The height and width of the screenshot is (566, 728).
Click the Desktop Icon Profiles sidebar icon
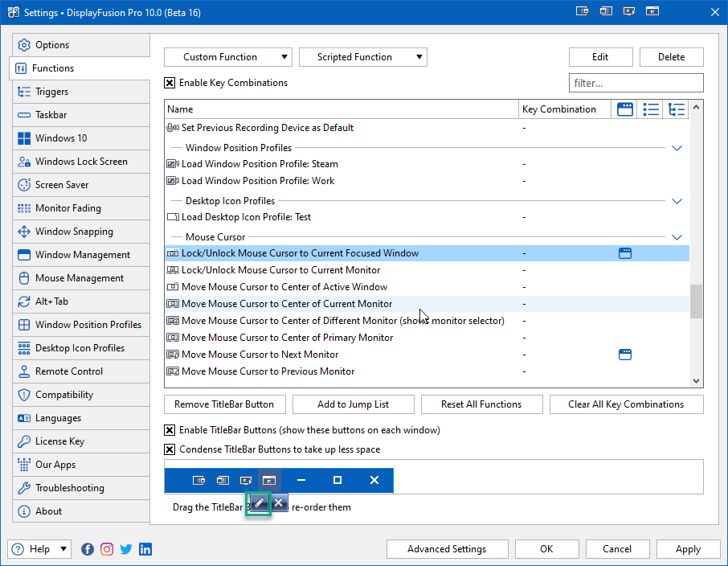23,348
